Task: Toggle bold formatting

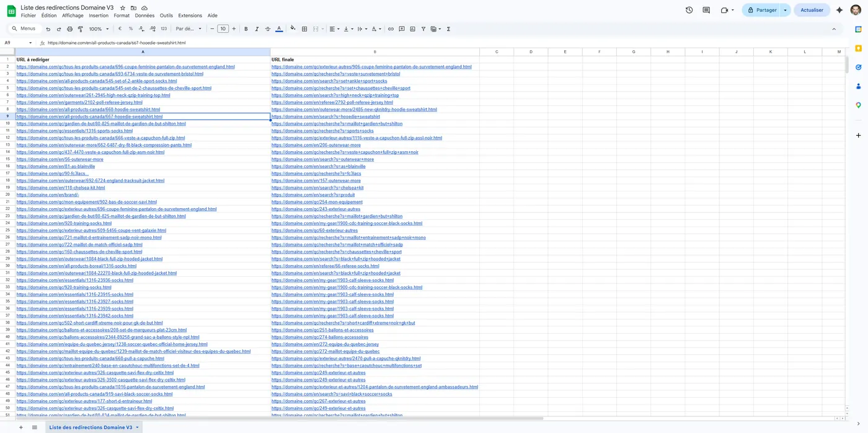Action: (x=246, y=29)
